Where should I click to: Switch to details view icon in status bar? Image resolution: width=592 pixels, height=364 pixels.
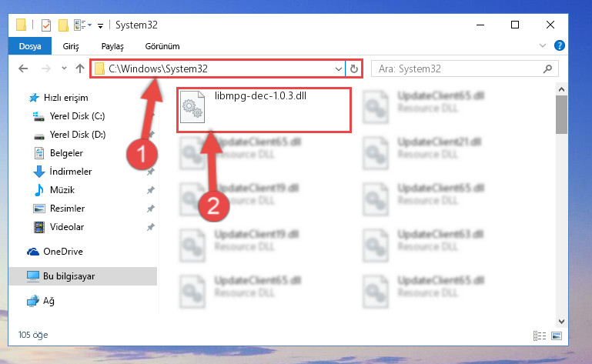[x=540, y=336]
